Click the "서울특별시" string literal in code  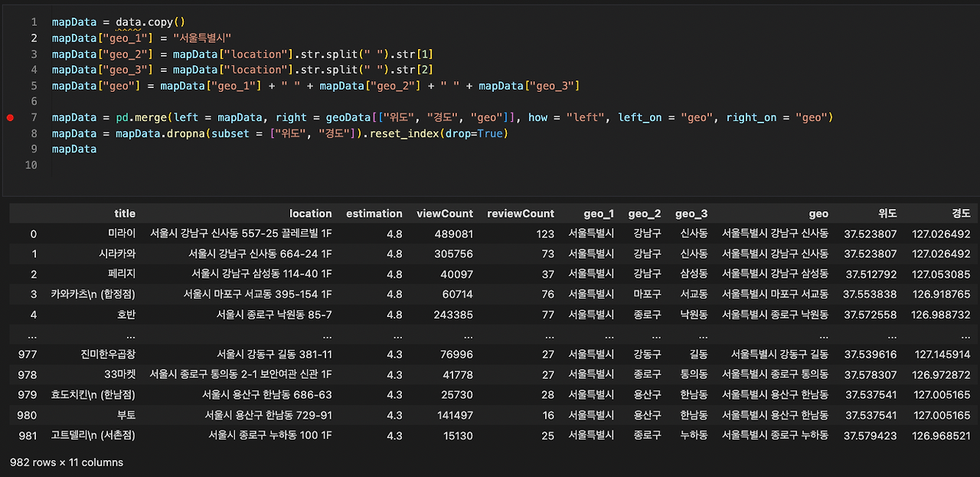pyautogui.click(x=202, y=38)
